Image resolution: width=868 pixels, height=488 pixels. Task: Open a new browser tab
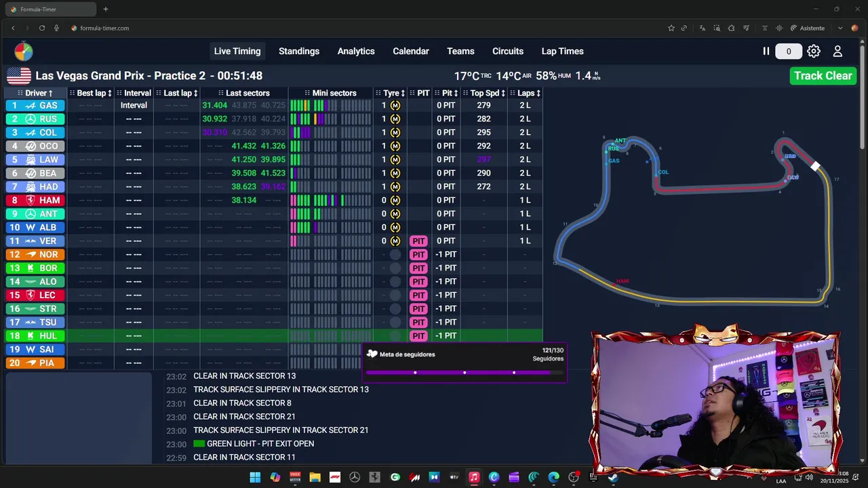point(106,9)
